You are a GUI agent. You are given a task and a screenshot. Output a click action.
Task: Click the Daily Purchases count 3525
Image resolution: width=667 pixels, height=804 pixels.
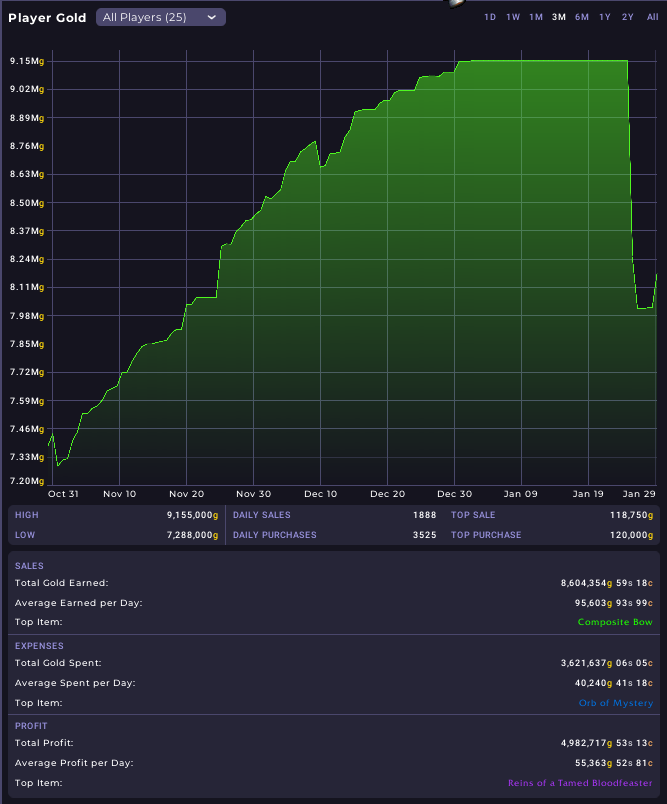tap(424, 535)
